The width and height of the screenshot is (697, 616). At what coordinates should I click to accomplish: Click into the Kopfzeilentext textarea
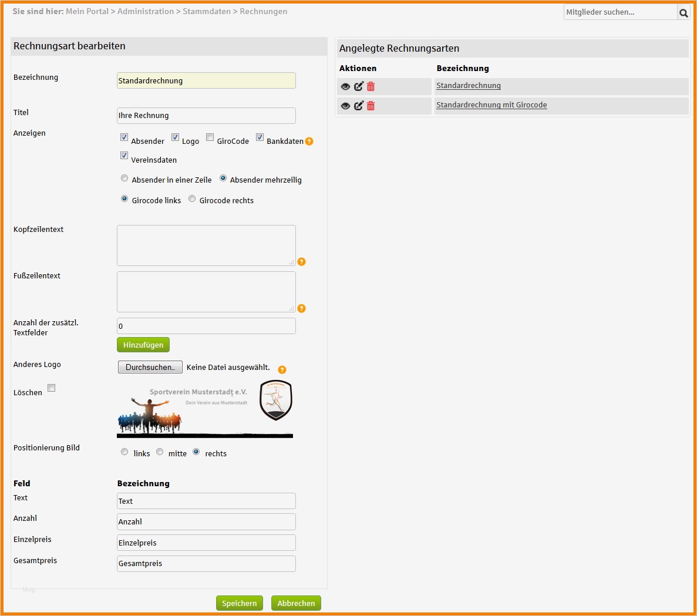click(206, 245)
